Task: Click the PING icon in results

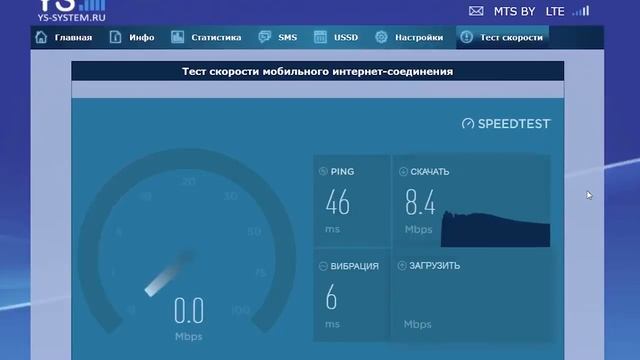Action: click(323, 171)
